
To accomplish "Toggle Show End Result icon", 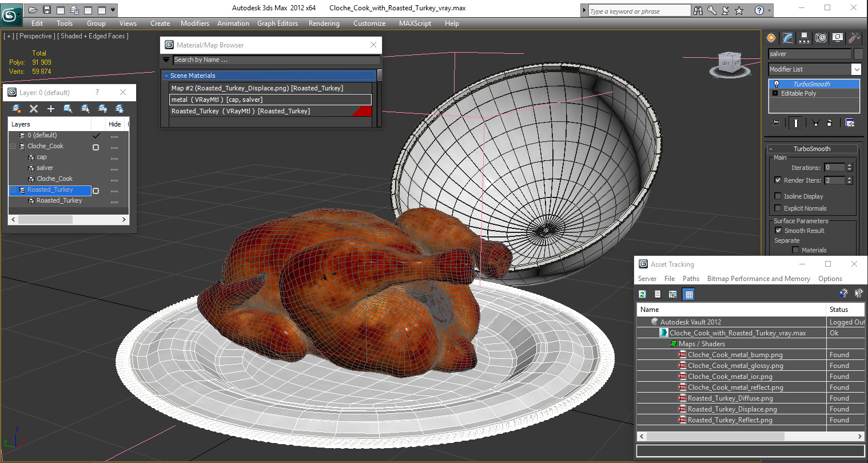I will click(795, 122).
